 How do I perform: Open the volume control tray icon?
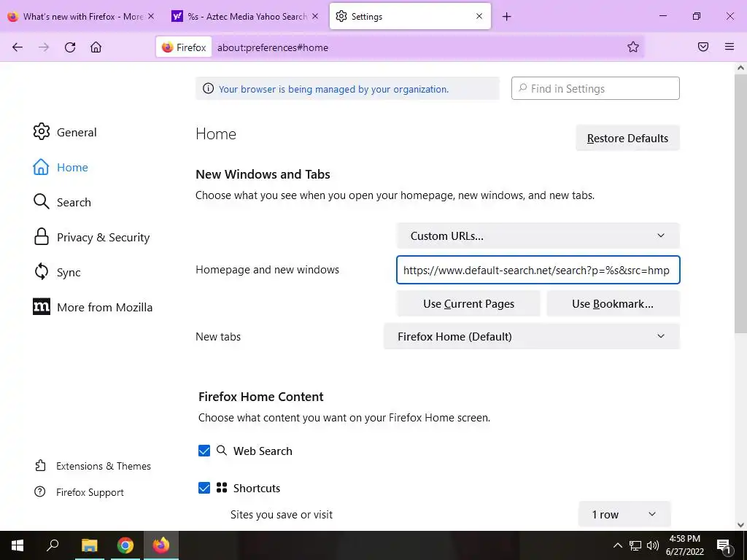[653, 545]
